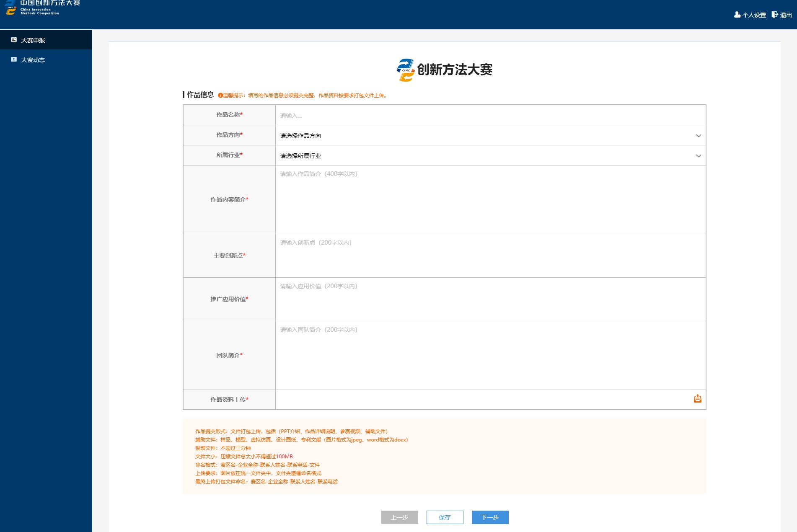Click the 文件大小 100MB instruction line

(x=244, y=456)
